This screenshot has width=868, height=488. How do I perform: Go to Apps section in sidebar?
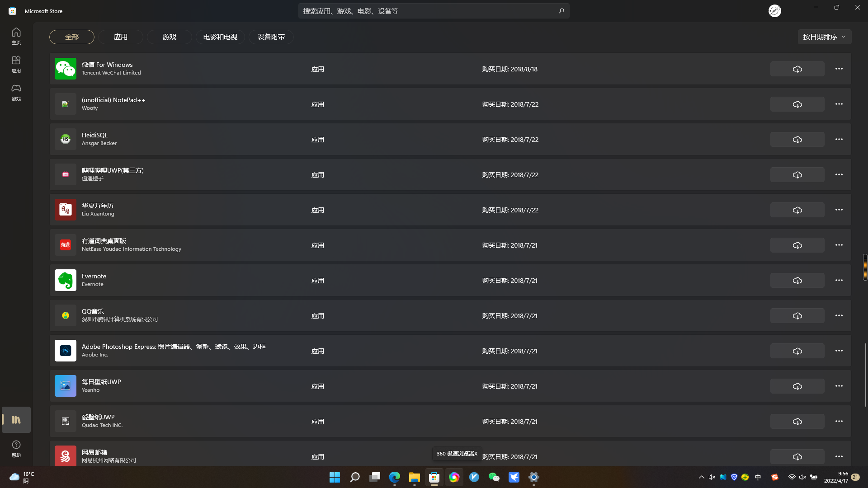coord(16,64)
